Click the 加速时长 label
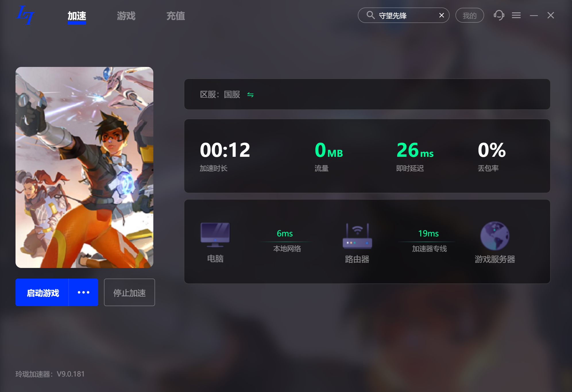The height and width of the screenshot is (392, 572). (214, 168)
